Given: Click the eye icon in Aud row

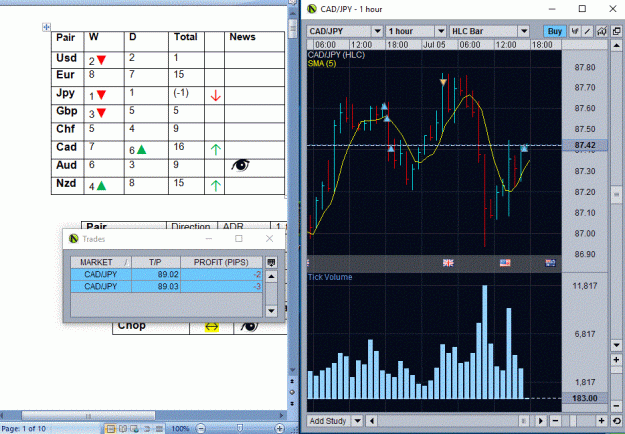Looking at the screenshot, I should pos(240,165).
